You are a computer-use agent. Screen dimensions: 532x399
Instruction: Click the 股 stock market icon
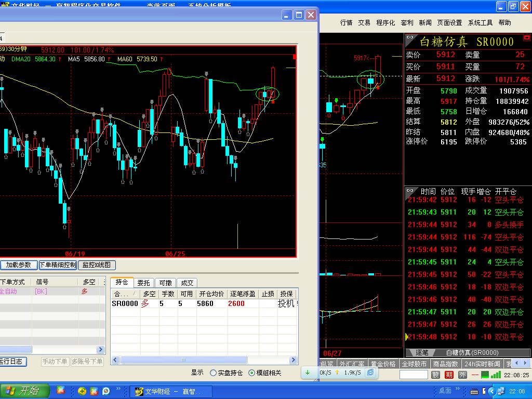click(435, 375)
